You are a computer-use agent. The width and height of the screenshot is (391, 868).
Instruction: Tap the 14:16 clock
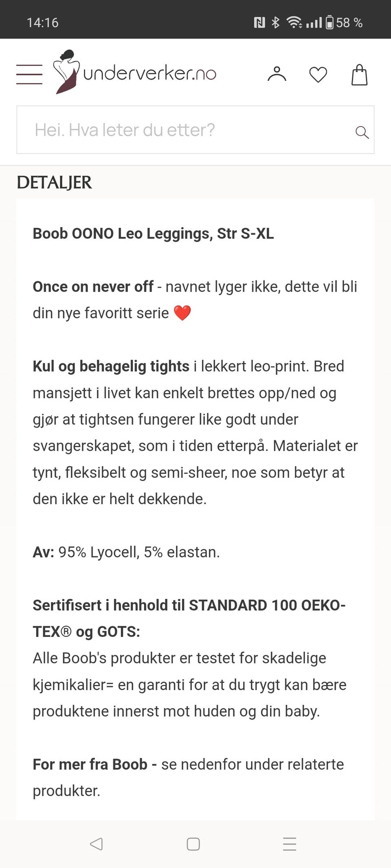[x=42, y=22]
